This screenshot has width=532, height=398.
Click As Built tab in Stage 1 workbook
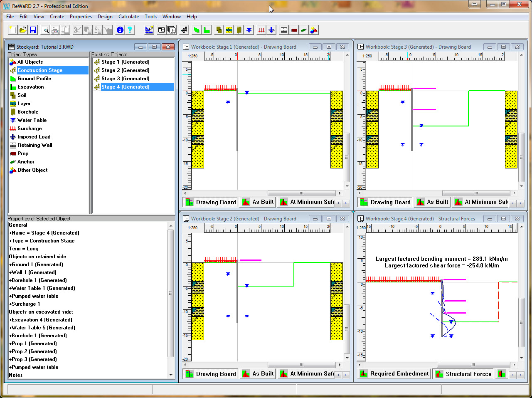[258, 202]
